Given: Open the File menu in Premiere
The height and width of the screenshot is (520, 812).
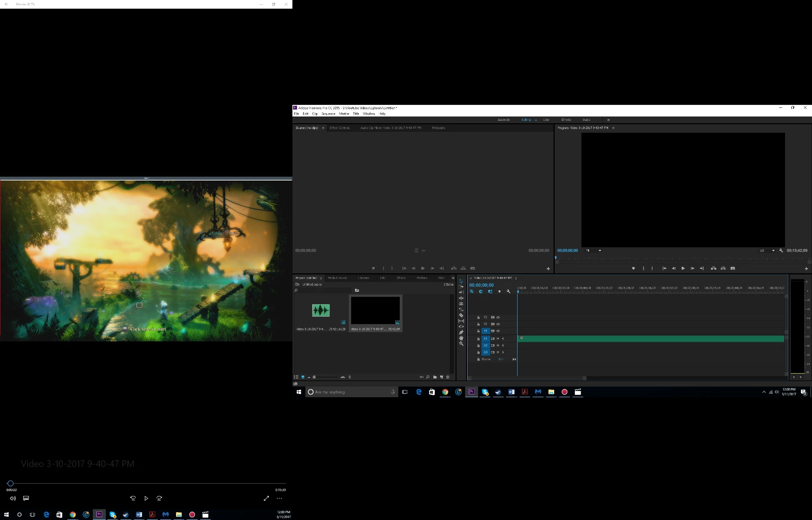Looking at the screenshot, I should 296,114.
